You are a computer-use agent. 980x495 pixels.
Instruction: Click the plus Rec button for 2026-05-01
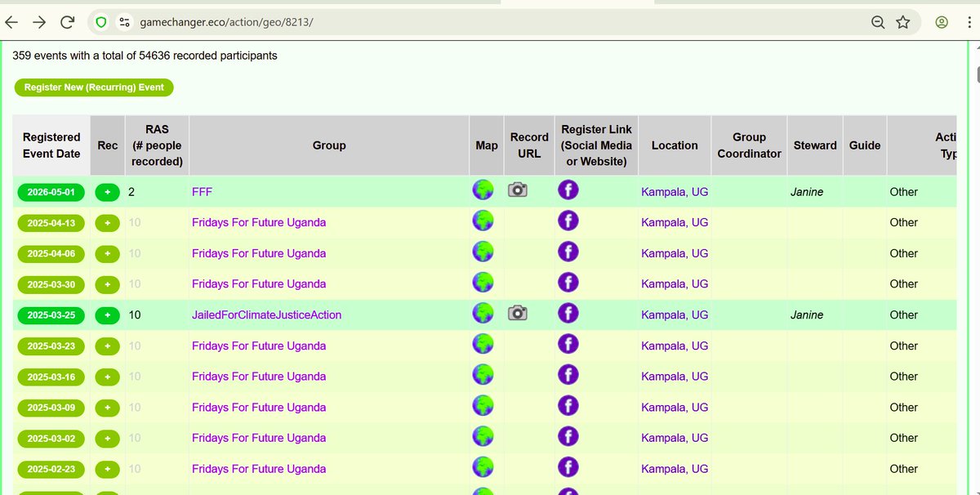107,192
